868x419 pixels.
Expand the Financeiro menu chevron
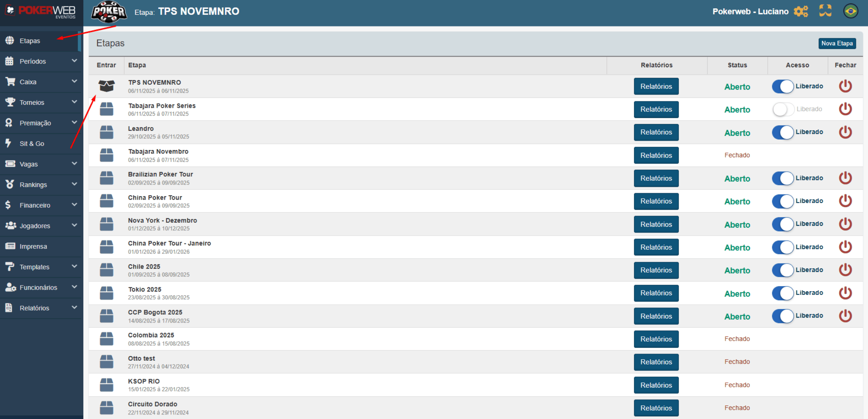(74, 205)
